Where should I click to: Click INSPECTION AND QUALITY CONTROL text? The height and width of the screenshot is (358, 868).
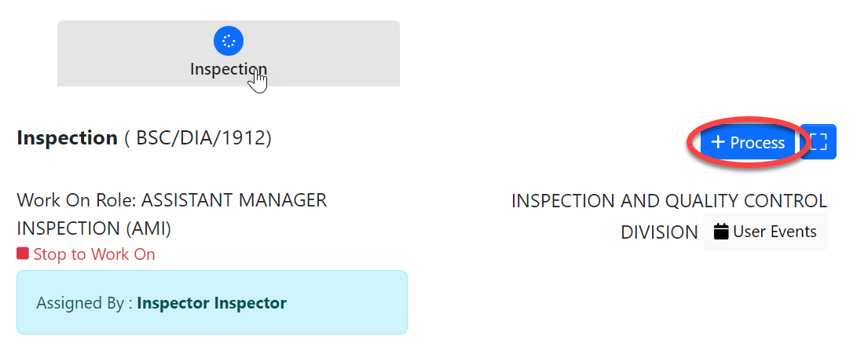[x=668, y=201]
